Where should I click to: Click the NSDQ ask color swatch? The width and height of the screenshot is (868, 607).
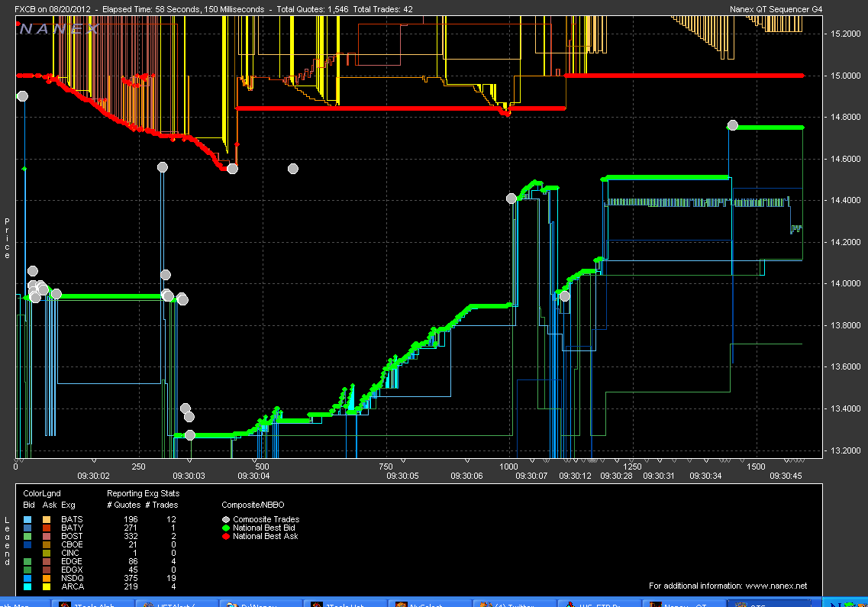coord(47,578)
